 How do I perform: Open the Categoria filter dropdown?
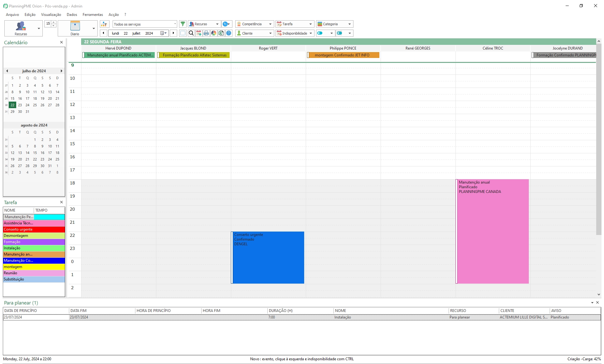coord(334,24)
